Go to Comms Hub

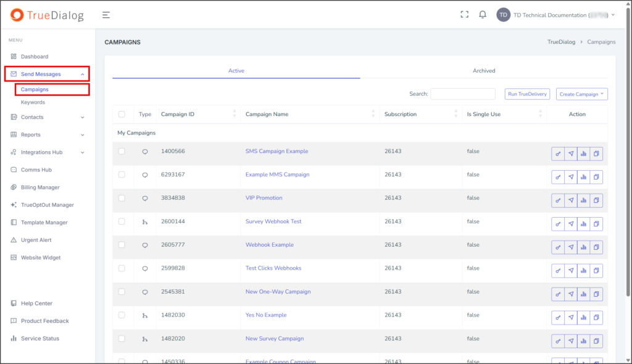(36, 170)
